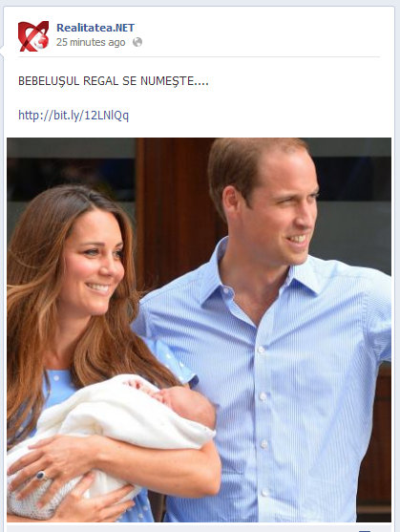
Task: Click the '.NET' part of the page title
Action: pos(122,28)
